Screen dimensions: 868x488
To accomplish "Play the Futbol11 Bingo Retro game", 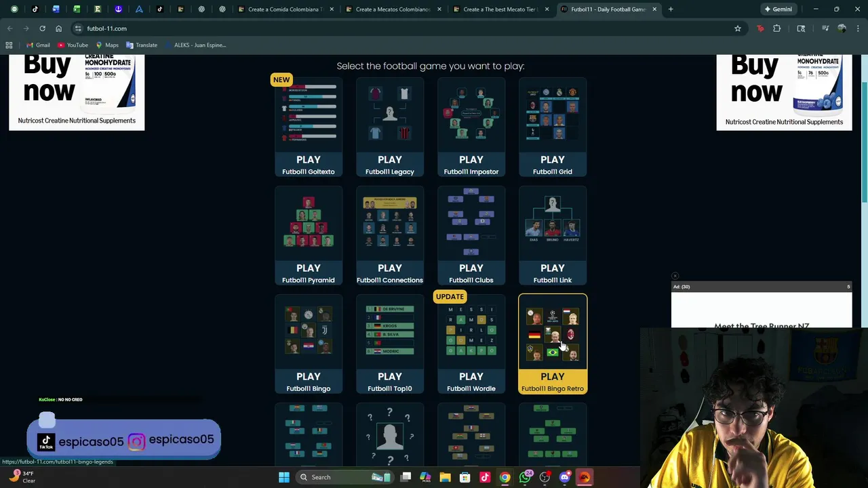I will click(x=553, y=344).
